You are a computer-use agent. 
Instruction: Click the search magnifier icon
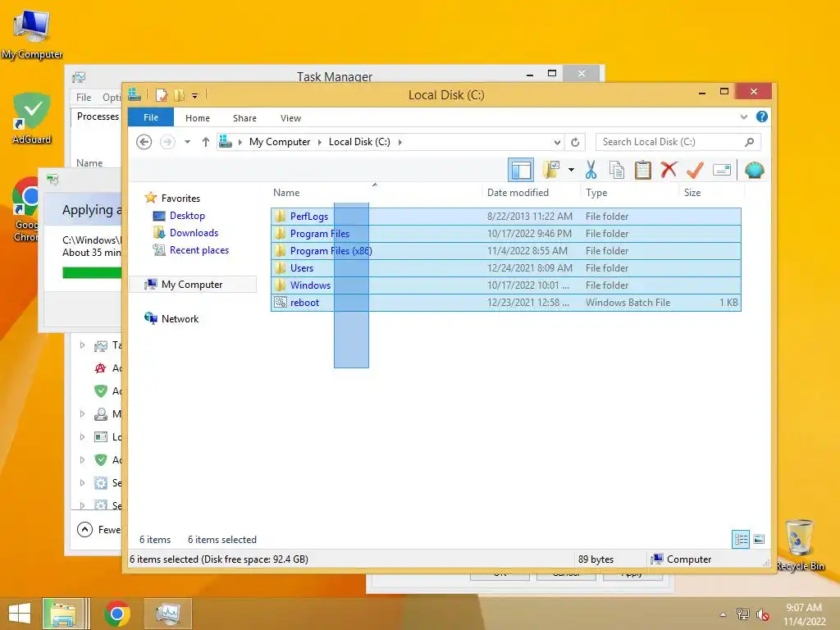(750, 142)
